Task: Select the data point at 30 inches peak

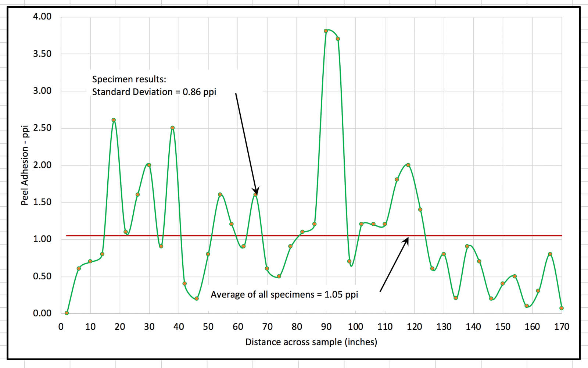Action: point(149,165)
